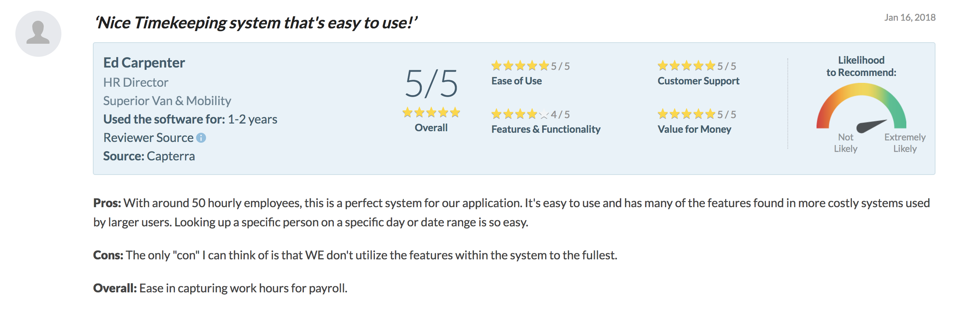Click the large 5/5 overall score
Screen dimensions: 980x310
pos(431,84)
